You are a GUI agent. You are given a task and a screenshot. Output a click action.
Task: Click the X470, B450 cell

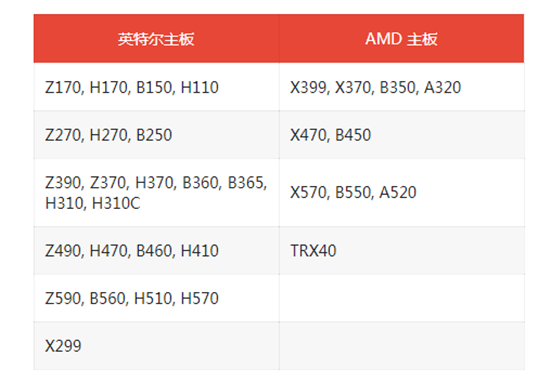click(x=402, y=135)
